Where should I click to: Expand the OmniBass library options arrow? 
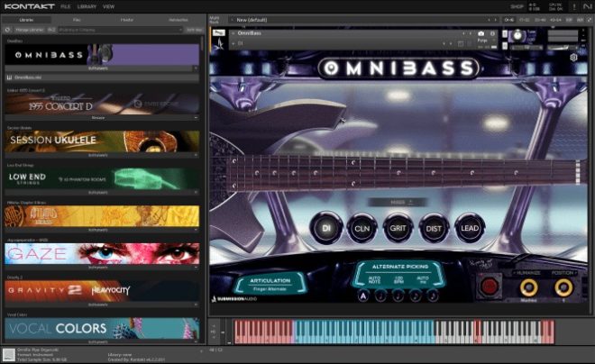(196, 68)
